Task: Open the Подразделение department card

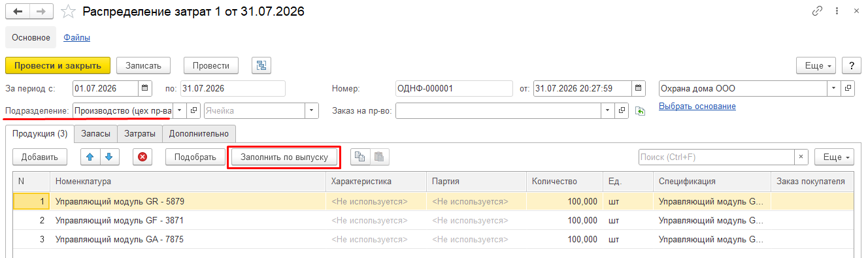Action: click(x=193, y=110)
